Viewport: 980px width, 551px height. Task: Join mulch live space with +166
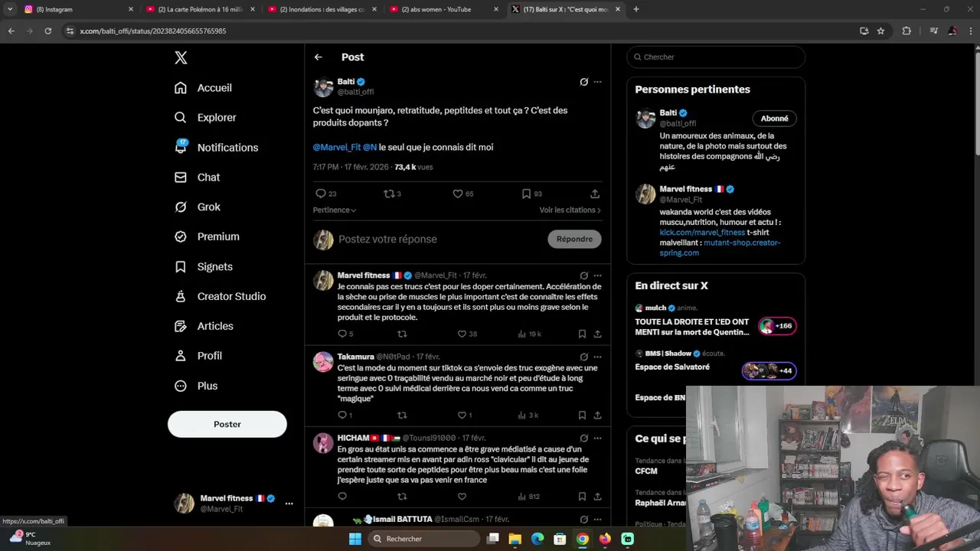click(x=777, y=326)
